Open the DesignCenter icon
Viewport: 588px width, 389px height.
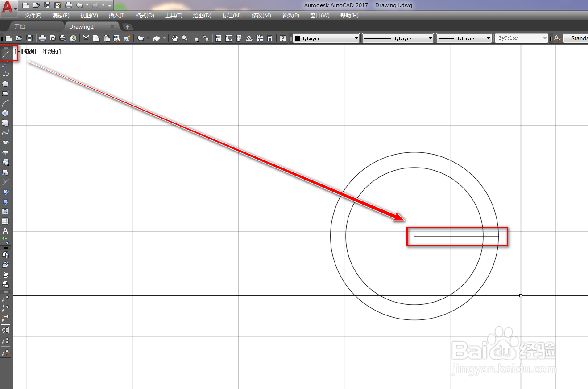229,38
